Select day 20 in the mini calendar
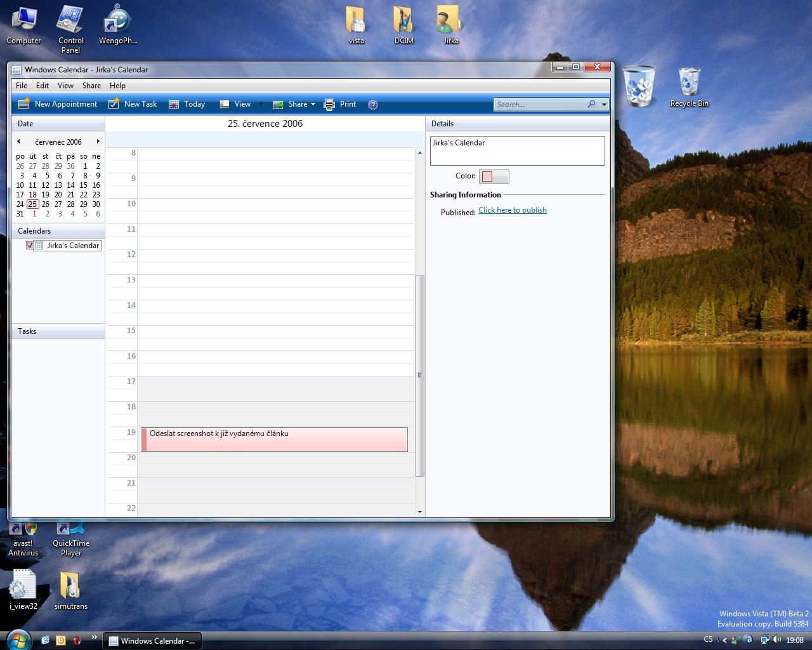 click(58, 195)
